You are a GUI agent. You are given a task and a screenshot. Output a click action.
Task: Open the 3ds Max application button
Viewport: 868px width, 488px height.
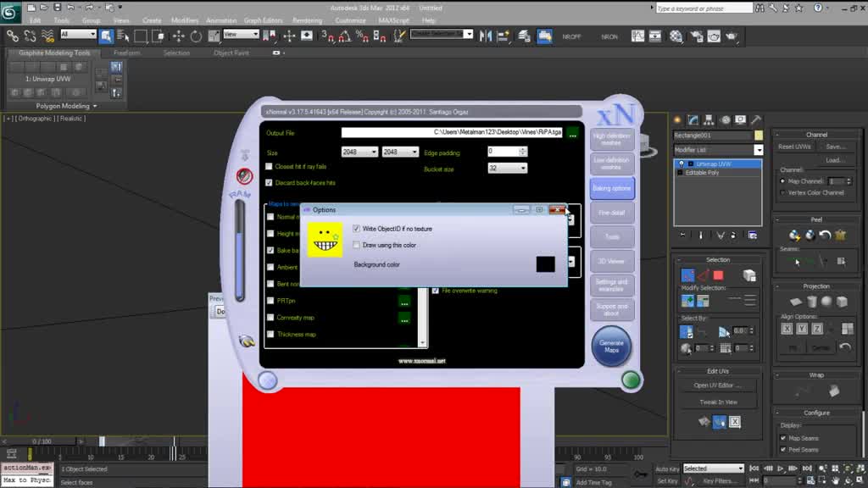[x=9, y=13]
